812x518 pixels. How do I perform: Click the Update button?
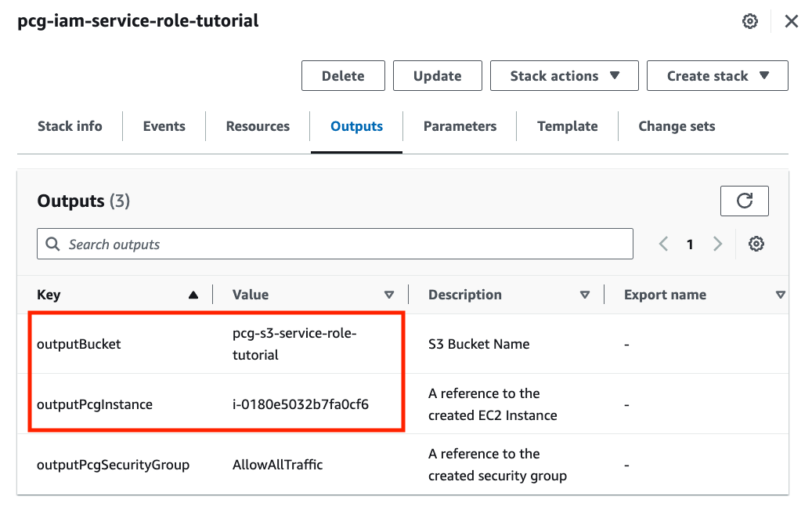[437, 76]
